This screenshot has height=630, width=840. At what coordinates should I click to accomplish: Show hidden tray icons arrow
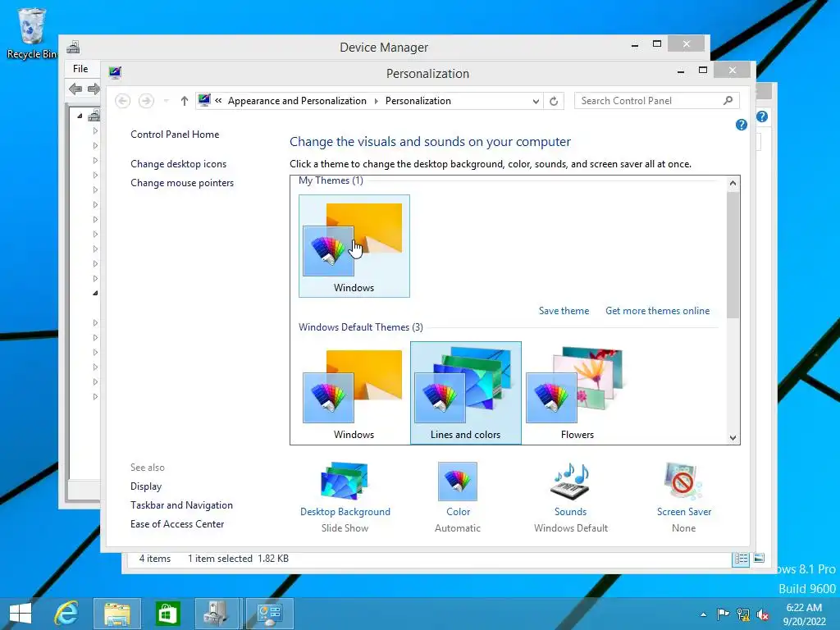[x=703, y=614]
